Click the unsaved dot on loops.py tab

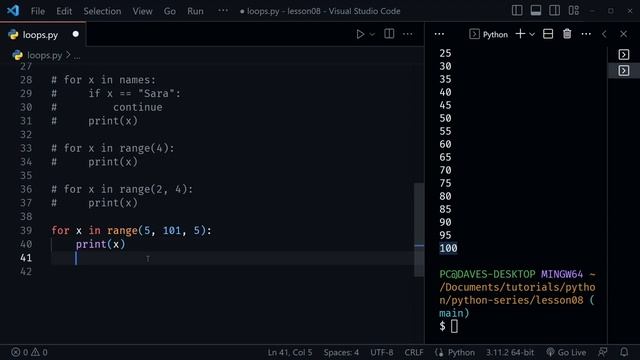coord(76,34)
